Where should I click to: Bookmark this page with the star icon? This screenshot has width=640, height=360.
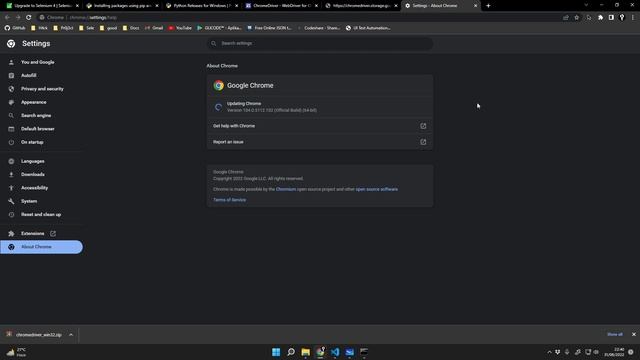[x=576, y=18]
